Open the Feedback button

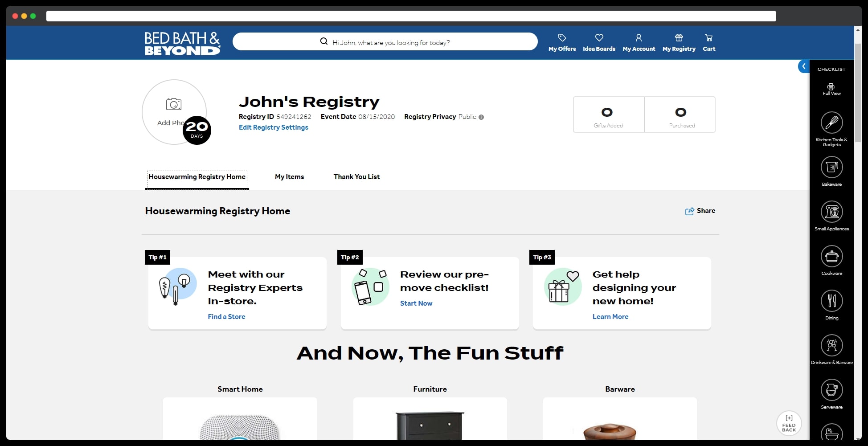click(789, 423)
